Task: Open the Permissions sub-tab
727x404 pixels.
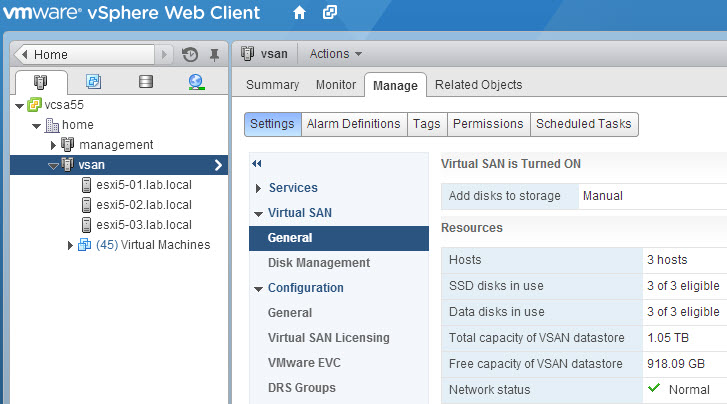Action: coord(488,124)
